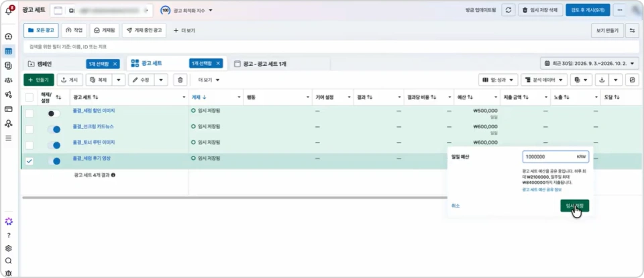Open the megaphone settings icon in sidebar
644x278 pixels.
tap(8, 95)
